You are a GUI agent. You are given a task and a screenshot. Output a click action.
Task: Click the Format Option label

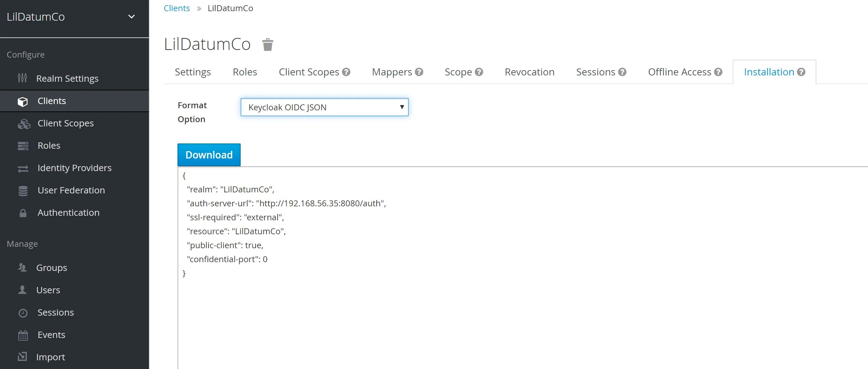pos(192,112)
